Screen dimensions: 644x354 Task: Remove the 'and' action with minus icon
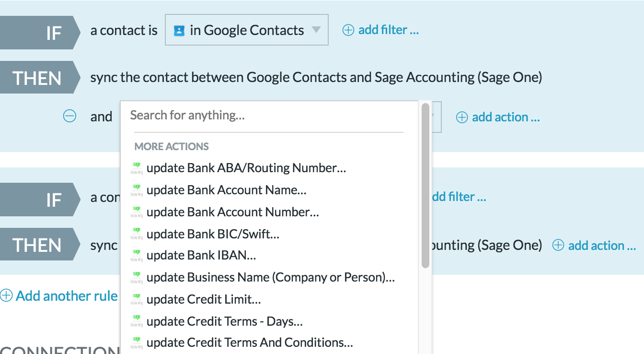(70, 117)
